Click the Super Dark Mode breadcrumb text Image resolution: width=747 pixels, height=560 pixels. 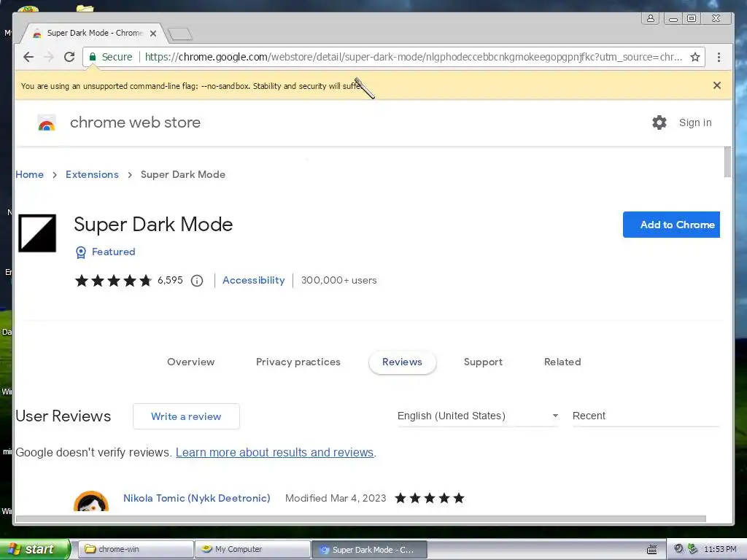(183, 175)
